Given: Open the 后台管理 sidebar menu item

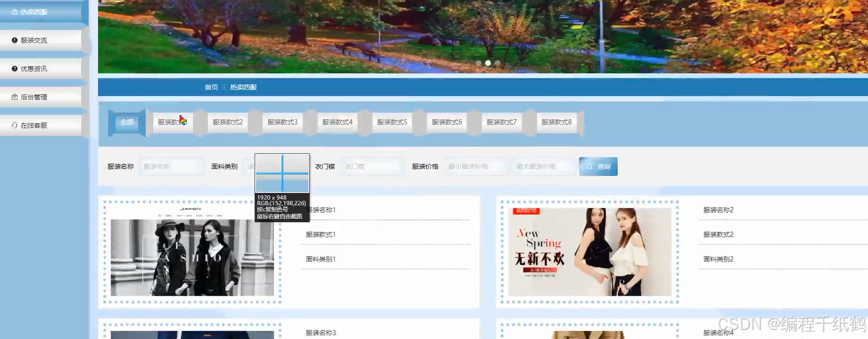Looking at the screenshot, I should [x=41, y=97].
